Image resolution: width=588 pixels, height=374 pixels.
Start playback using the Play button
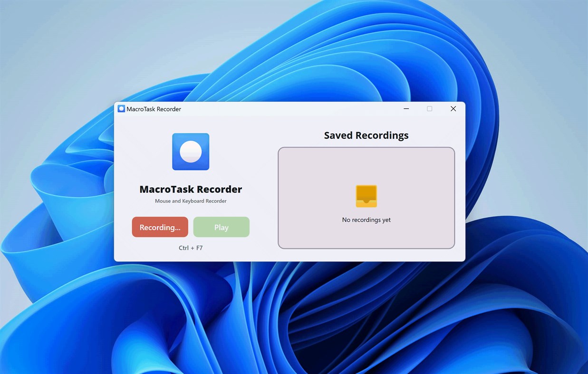221,227
